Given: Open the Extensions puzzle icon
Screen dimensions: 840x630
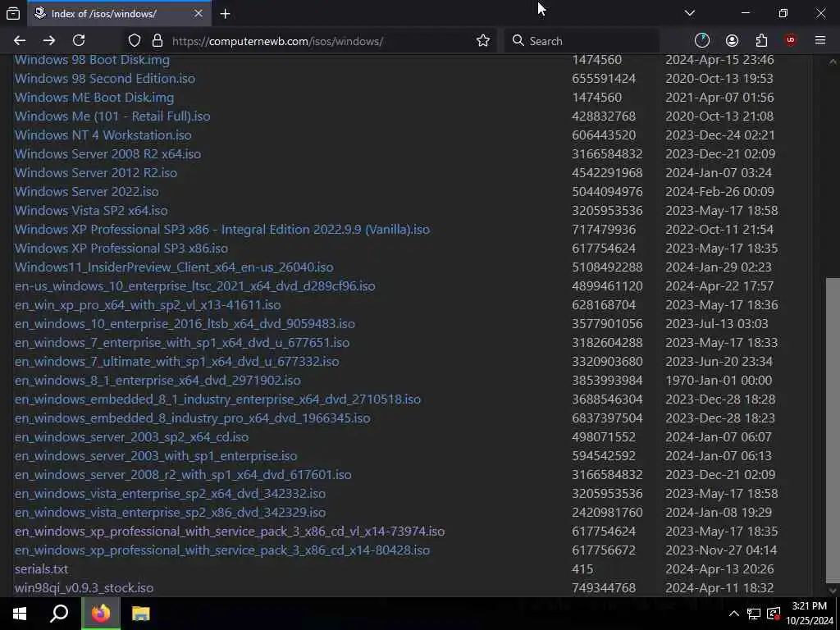Looking at the screenshot, I should pyautogui.click(x=761, y=41).
